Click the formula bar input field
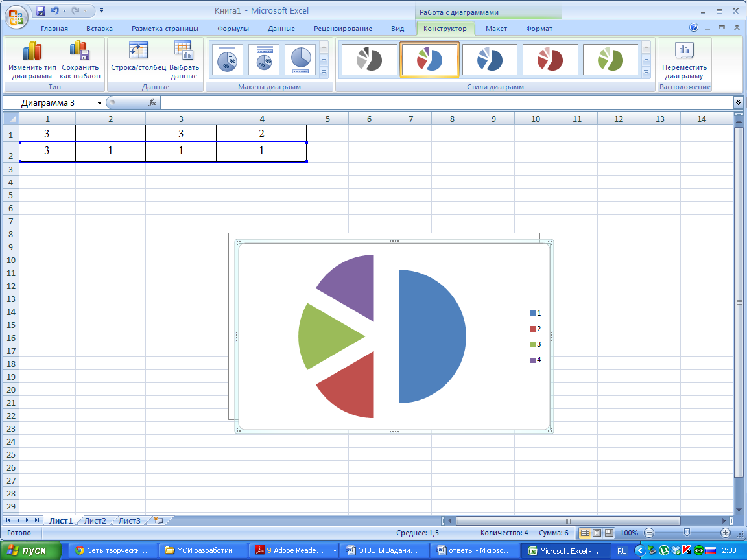The image size is (747, 560). pos(447,102)
